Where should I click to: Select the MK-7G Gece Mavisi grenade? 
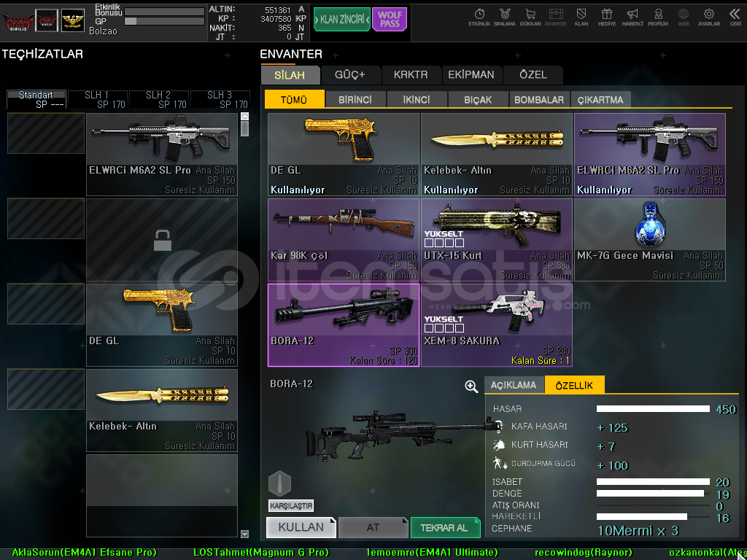tap(650, 239)
